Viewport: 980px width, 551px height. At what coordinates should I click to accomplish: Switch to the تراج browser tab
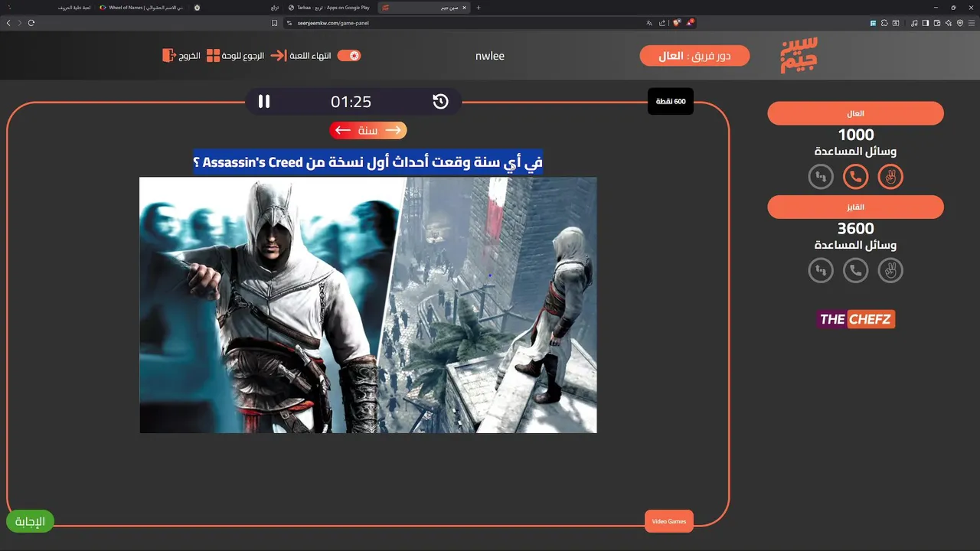point(236,8)
